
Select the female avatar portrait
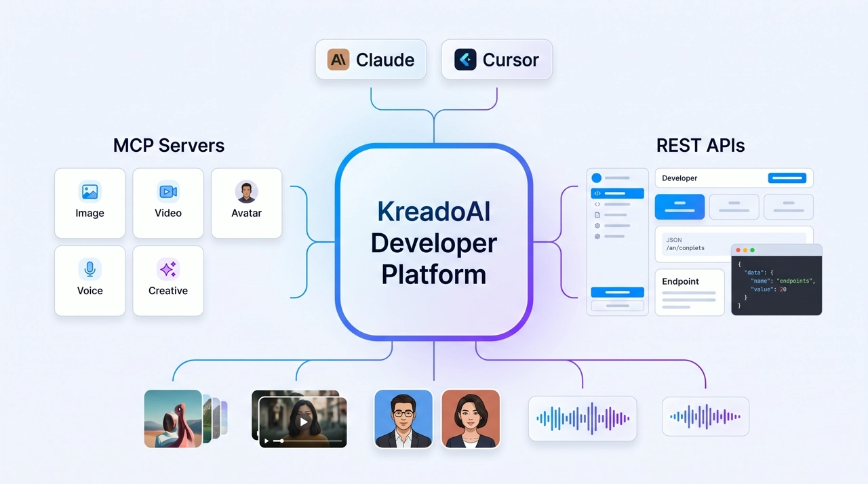coord(471,419)
